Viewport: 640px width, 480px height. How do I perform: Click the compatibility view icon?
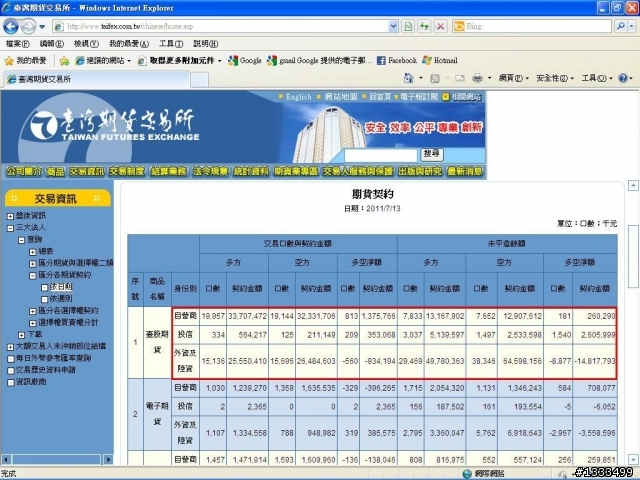(x=408, y=27)
